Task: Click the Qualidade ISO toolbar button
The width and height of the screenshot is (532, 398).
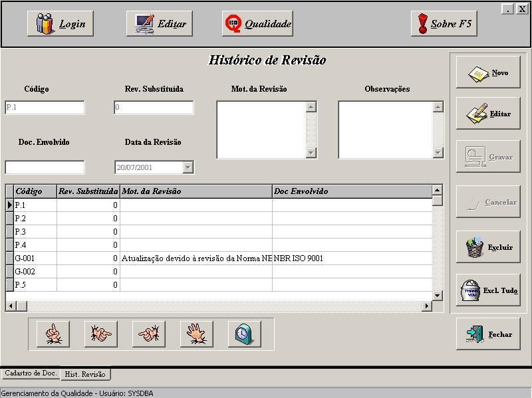Action: click(x=257, y=24)
